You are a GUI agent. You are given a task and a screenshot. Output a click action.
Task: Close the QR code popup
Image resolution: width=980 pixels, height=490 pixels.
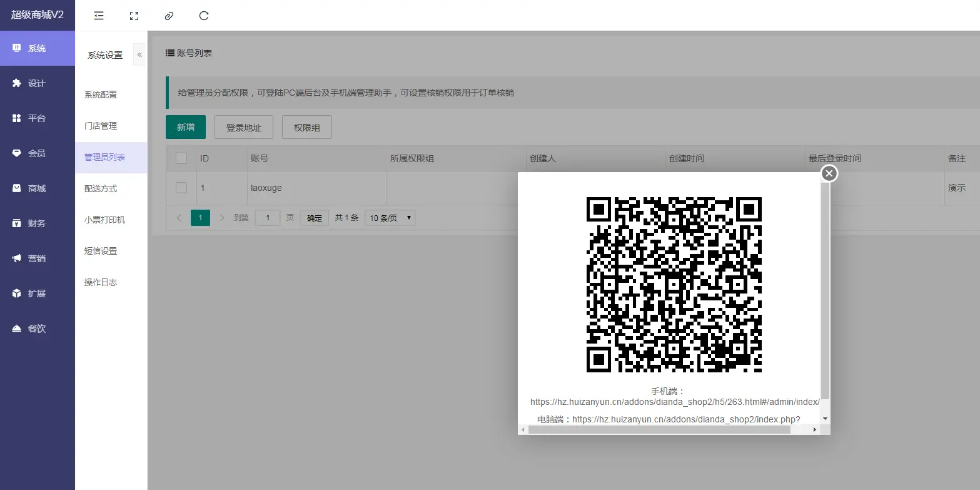829,173
